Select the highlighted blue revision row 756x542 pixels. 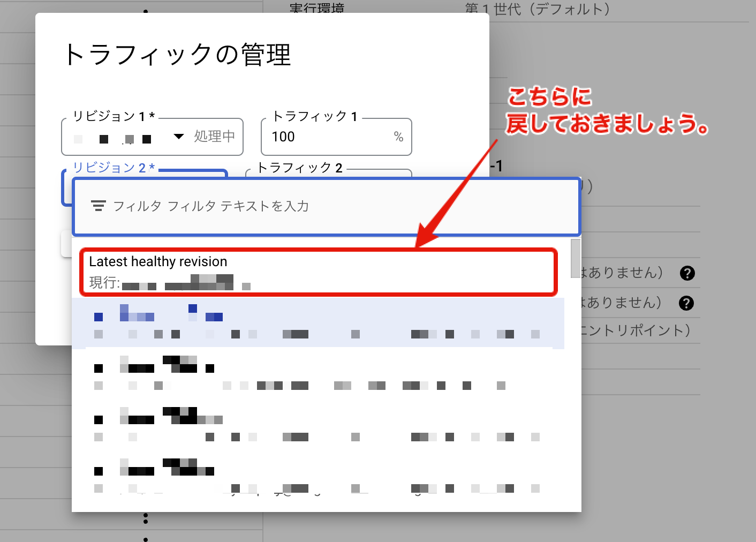(x=268, y=323)
